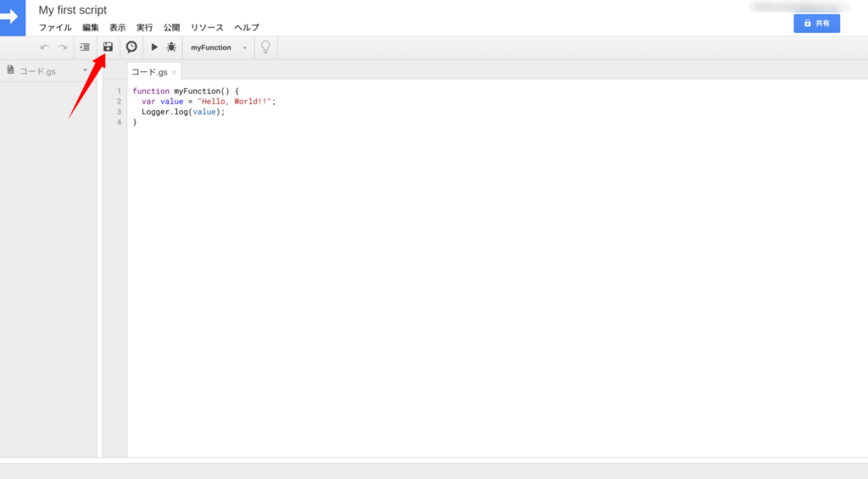This screenshot has height=479, width=868.
Task: Click the redo icon
Action: (63, 47)
